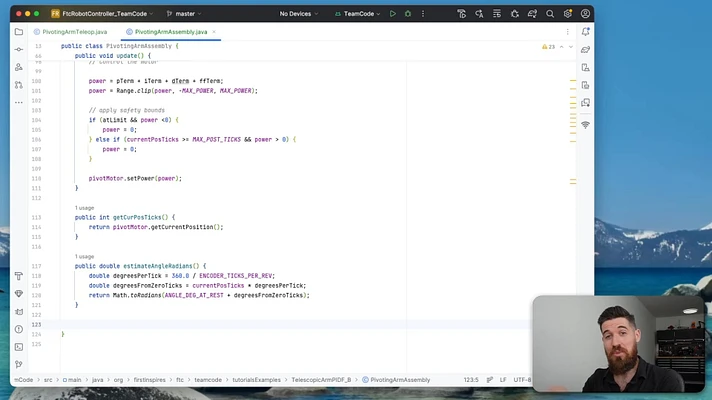The image size is (712, 400).
Task: Open the Problems tool window icon
Action: (19, 329)
